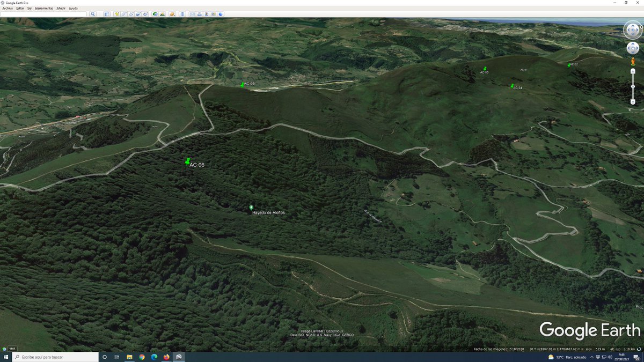Click the volume speaker tray icon
The width and height of the screenshot is (644, 362).
610,357
